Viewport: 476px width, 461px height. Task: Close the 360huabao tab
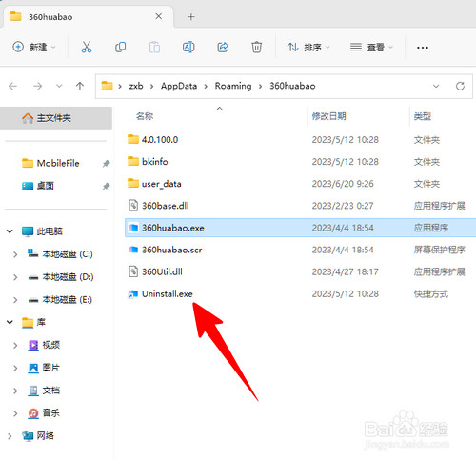point(159,16)
